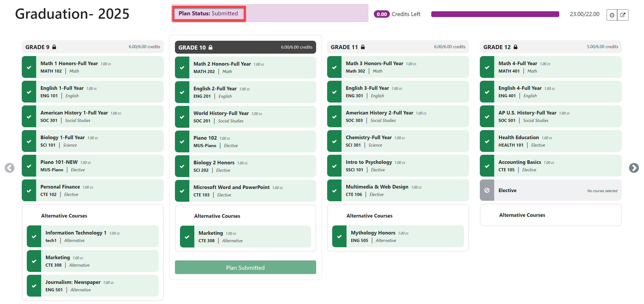Image resolution: width=644 pixels, height=304 pixels.
Task: Click the purple credits progress bar
Action: (495, 14)
